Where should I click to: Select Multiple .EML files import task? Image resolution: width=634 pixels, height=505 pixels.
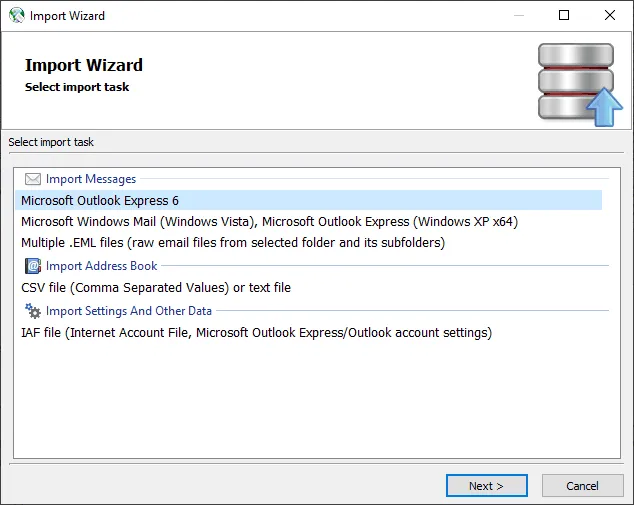232,242
